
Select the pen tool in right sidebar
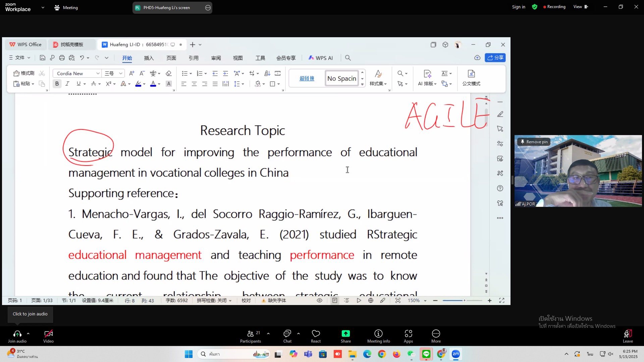click(x=500, y=114)
